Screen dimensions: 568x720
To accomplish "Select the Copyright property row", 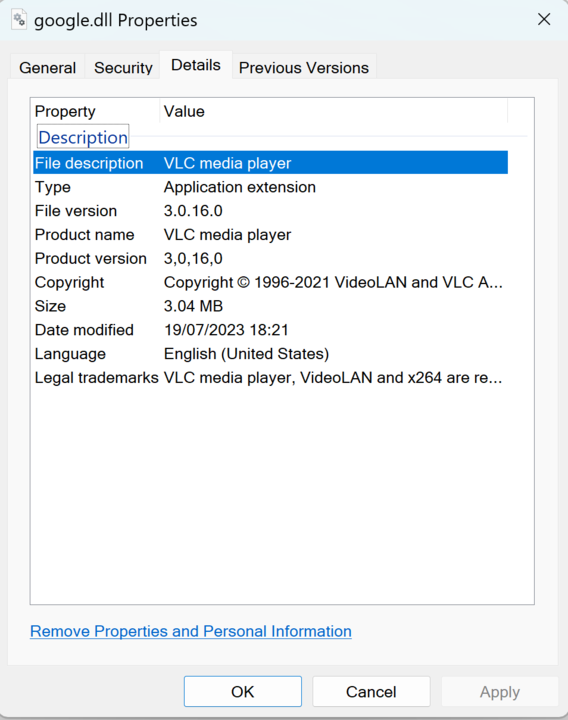I will tap(270, 282).
